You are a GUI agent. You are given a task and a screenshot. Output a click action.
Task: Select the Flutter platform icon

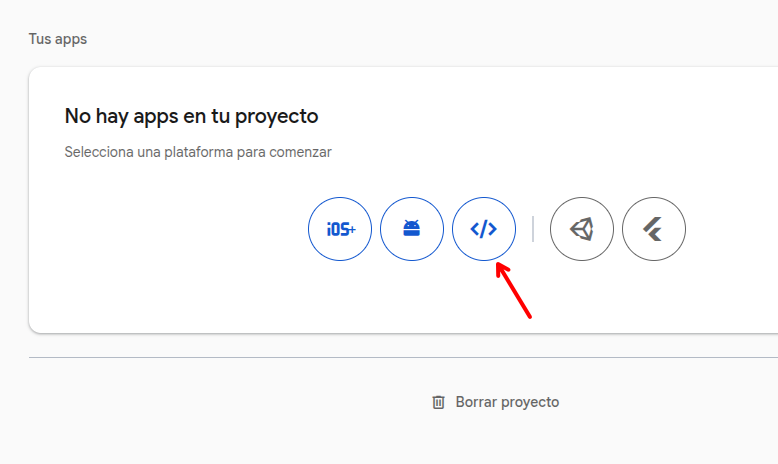[654, 229]
